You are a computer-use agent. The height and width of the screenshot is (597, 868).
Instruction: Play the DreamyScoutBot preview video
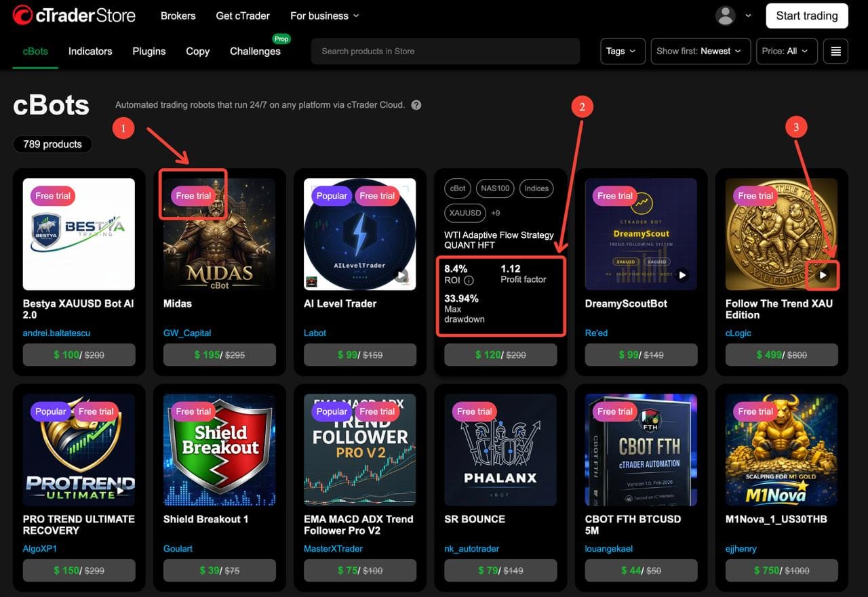pos(682,275)
